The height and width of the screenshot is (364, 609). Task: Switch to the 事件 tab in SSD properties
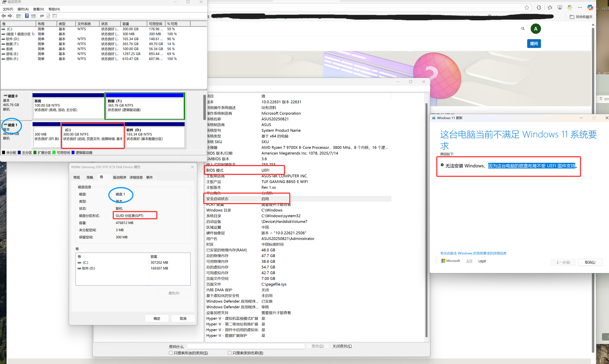tap(149, 177)
